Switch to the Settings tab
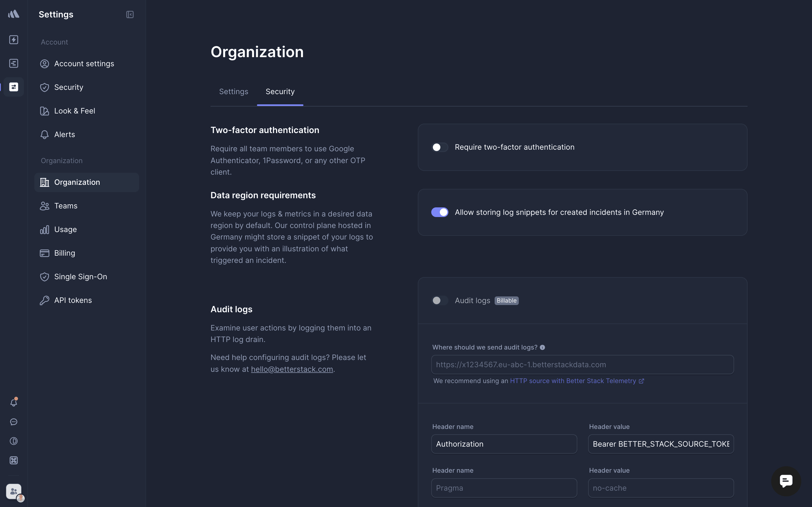Viewport: 812px width, 507px height. [234, 91]
